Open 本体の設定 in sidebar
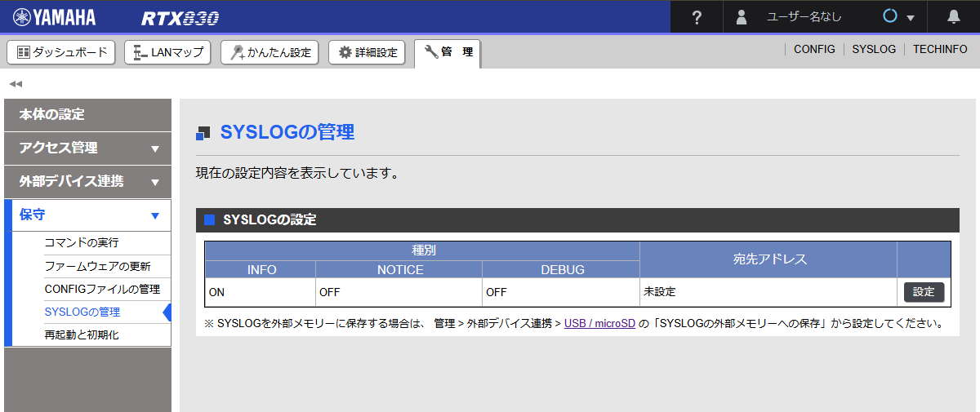 (x=88, y=115)
